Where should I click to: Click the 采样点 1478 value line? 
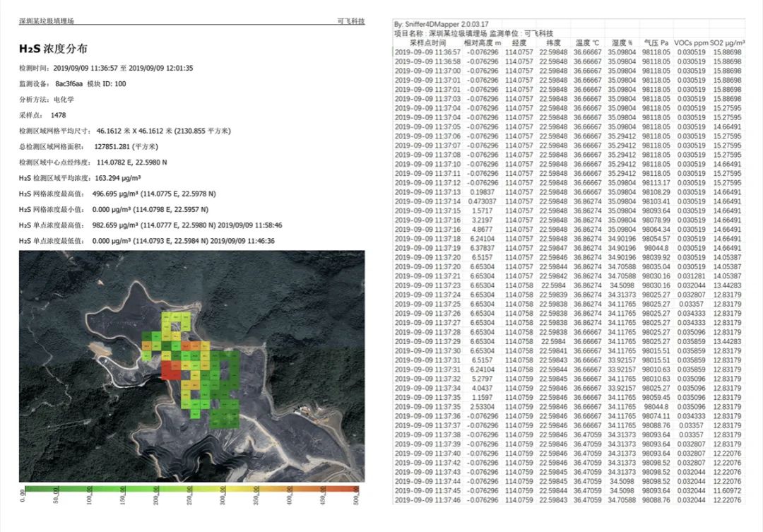pyautogui.click(x=42, y=114)
